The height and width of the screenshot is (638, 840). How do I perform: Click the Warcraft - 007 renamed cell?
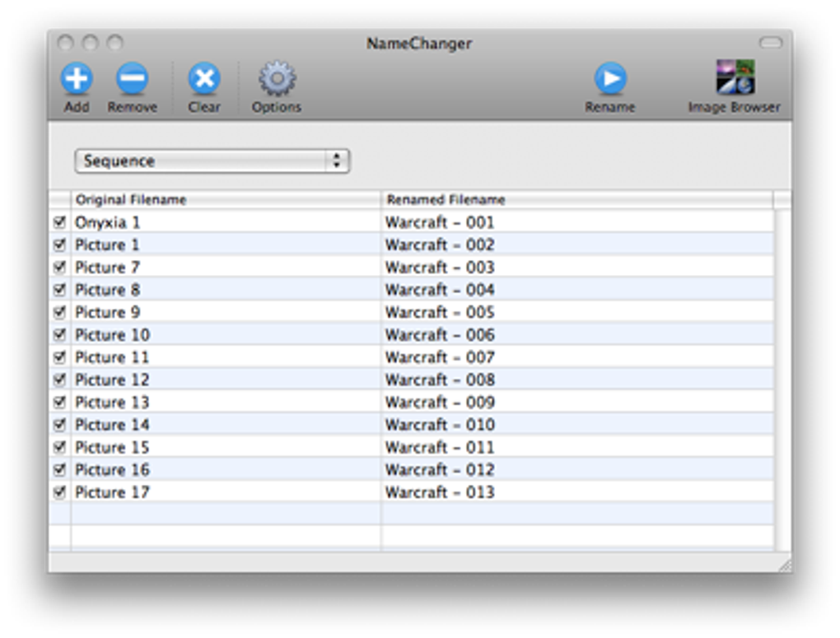pos(577,357)
